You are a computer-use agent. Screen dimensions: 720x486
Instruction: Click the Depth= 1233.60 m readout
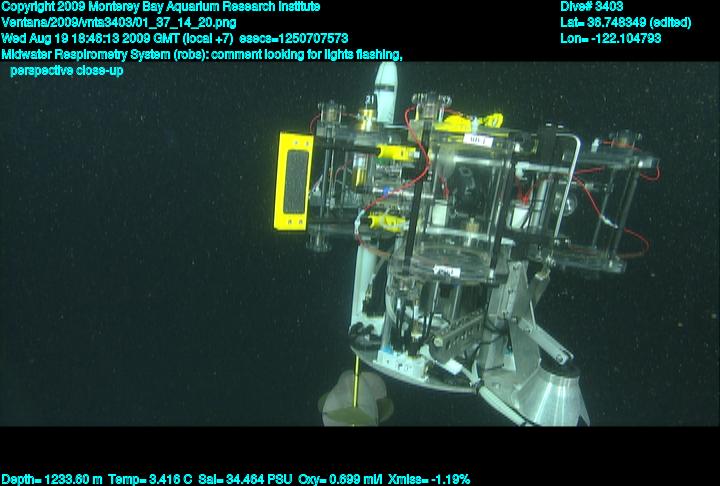pyautogui.click(x=52, y=480)
